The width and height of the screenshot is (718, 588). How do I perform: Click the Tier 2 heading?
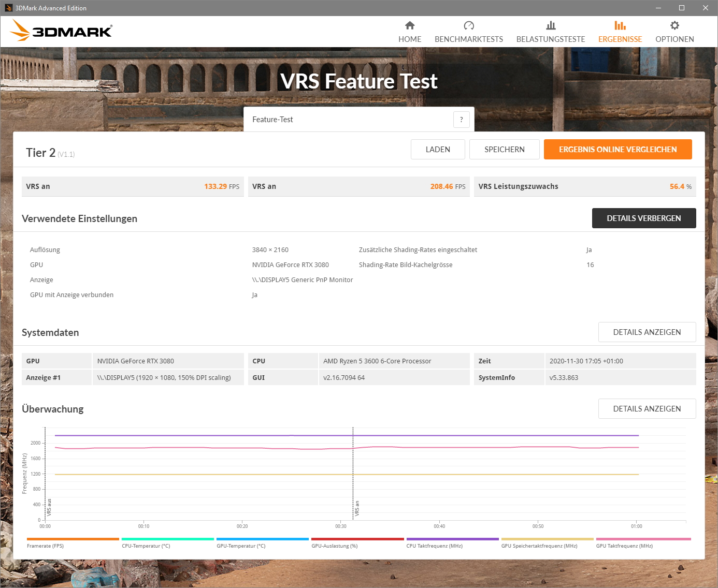[x=40, y=153]
